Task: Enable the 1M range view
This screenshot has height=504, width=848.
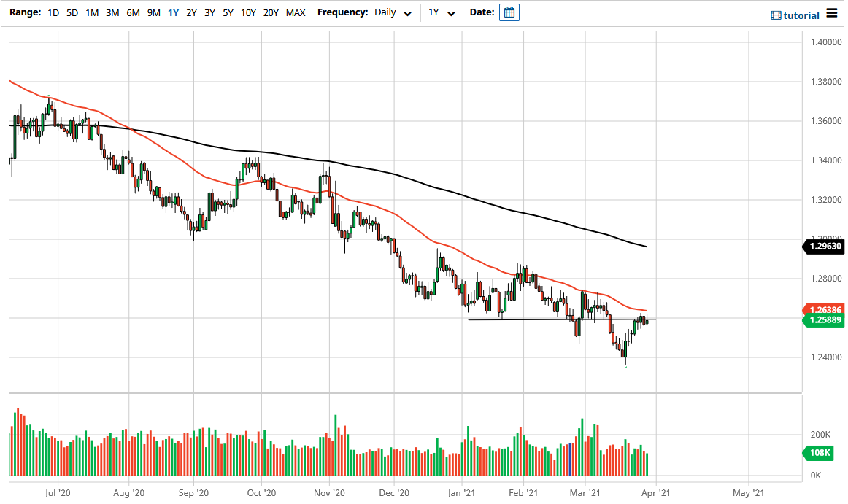Action: coord(90,12)
